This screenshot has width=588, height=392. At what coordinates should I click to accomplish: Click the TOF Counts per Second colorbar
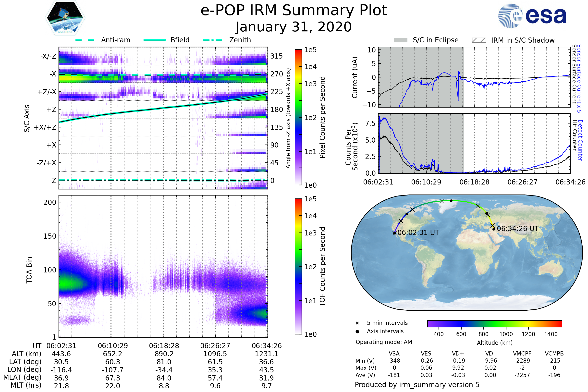point(298,266)
